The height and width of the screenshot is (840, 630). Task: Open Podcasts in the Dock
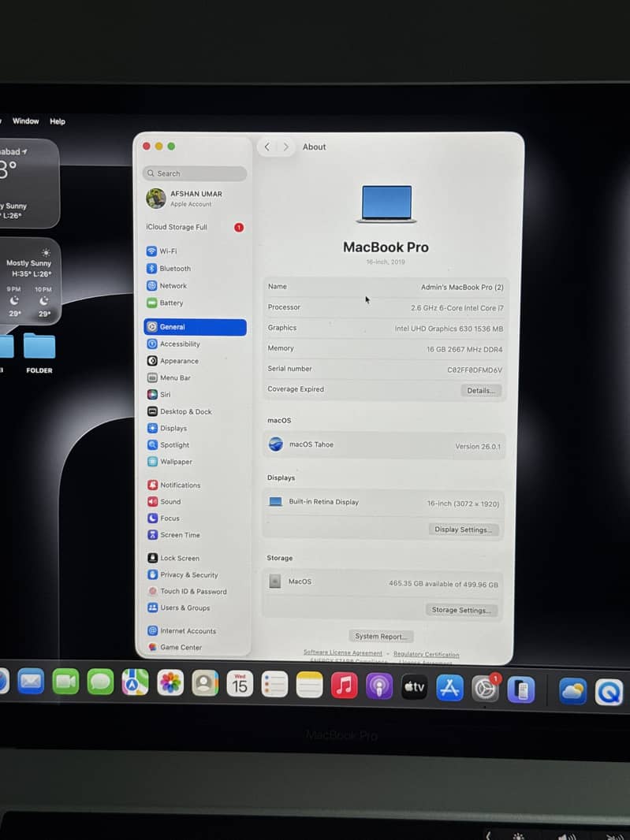click(379, 686)
